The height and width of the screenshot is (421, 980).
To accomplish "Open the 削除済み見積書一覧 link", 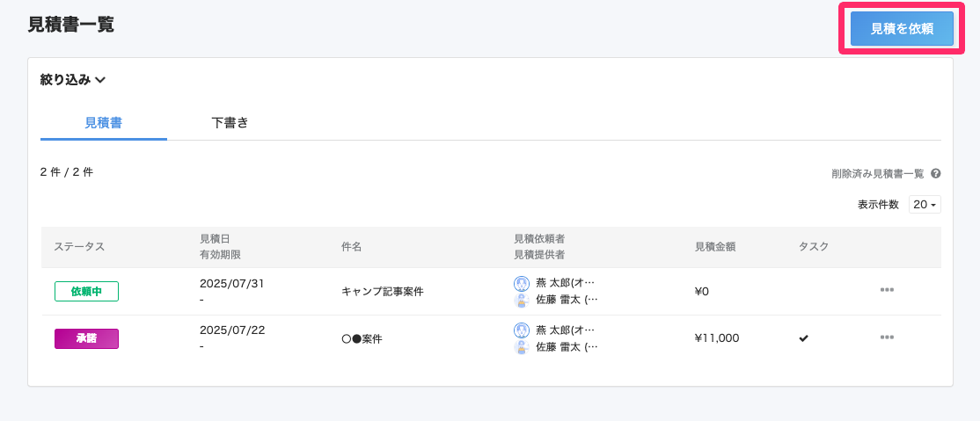I will pos(877,174).
